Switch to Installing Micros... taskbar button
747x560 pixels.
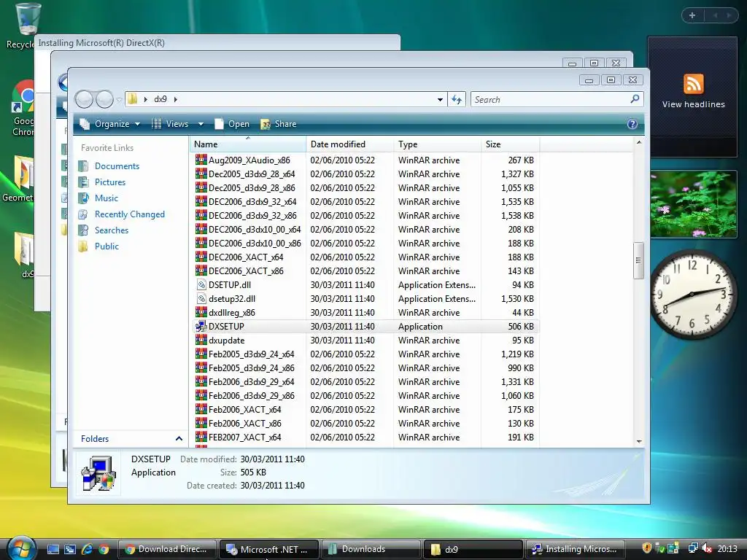[575, 550]
